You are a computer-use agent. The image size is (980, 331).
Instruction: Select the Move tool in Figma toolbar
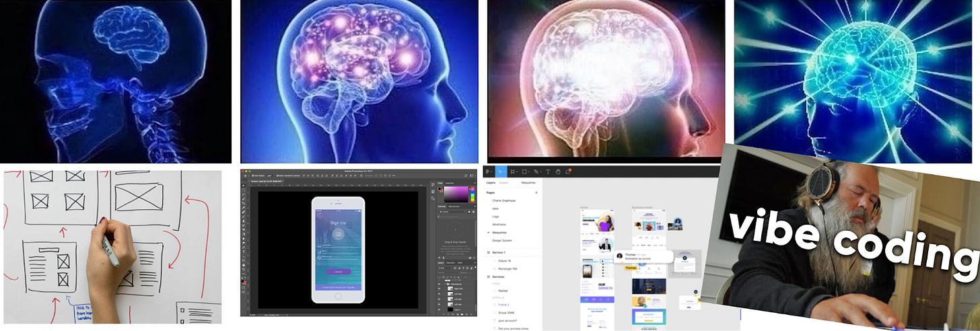tap(501, 171)
